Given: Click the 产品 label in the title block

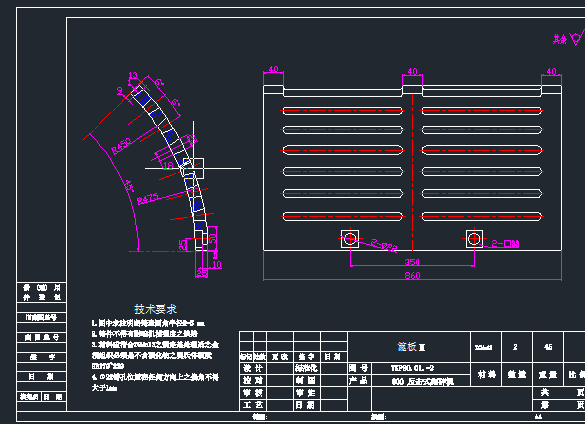Looking at the screenshot, I should [x=359, y=380].
